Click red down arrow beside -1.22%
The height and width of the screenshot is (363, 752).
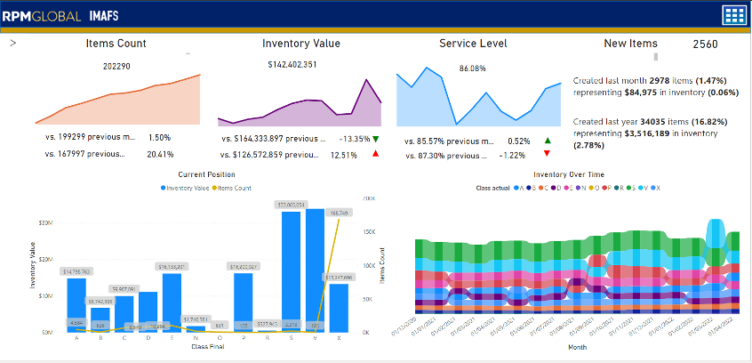tap(546, 153)
